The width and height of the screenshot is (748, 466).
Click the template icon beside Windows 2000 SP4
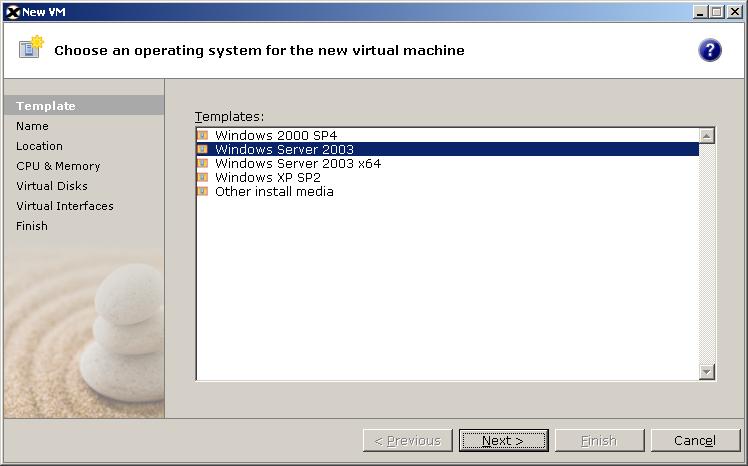click(203, 135)
